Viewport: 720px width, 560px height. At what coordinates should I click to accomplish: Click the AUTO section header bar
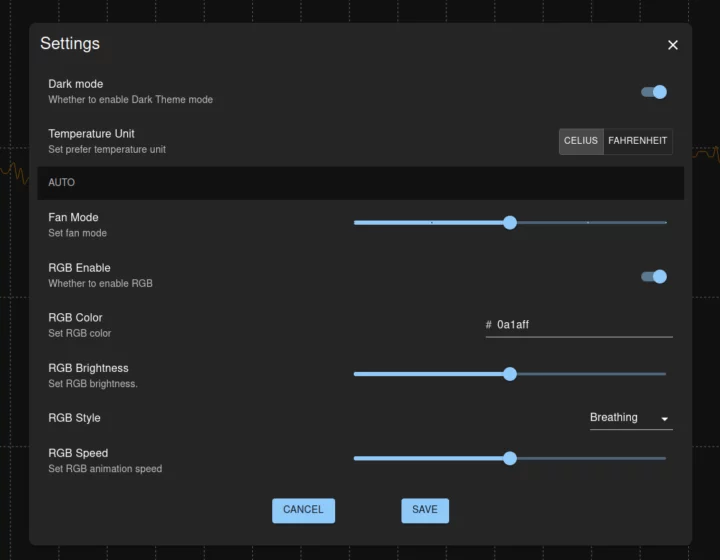[360, 183]
